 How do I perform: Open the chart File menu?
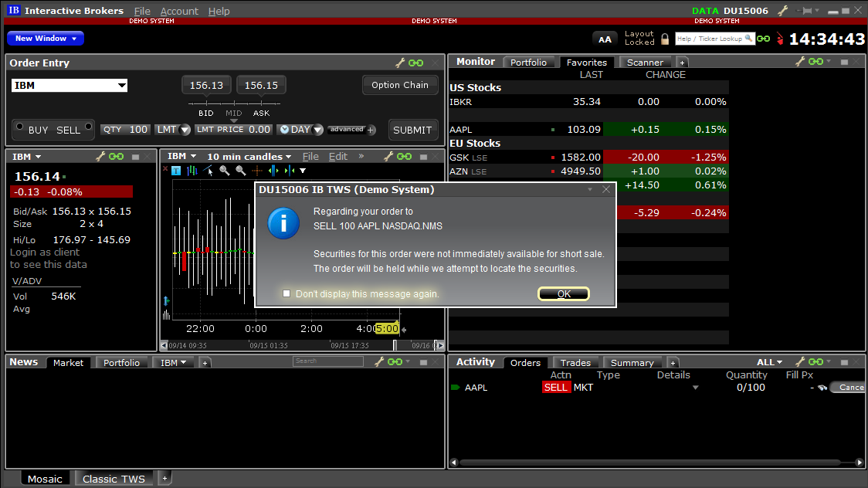pos(310,157)
